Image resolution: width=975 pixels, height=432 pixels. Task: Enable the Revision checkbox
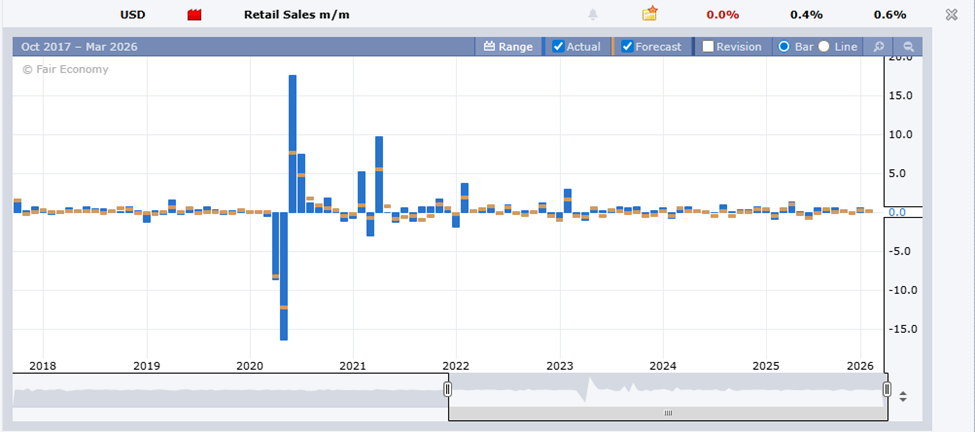pos(708,47)
